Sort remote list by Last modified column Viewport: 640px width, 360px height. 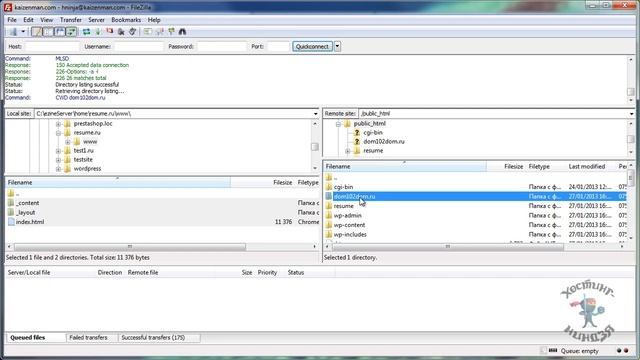tap(587, 167)
